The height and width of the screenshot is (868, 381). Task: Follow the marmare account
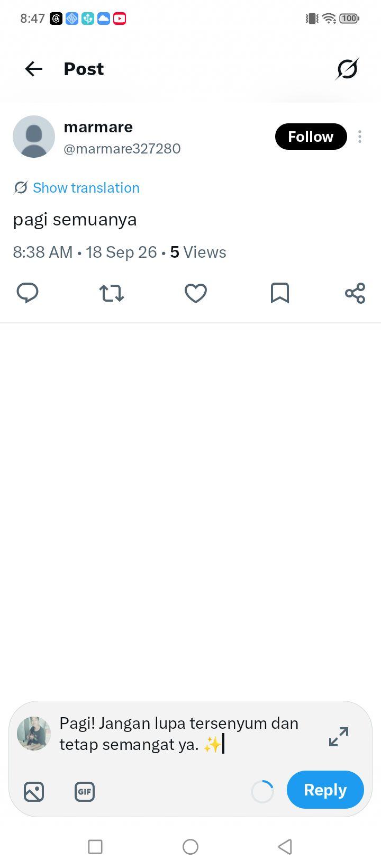(311, 137)
